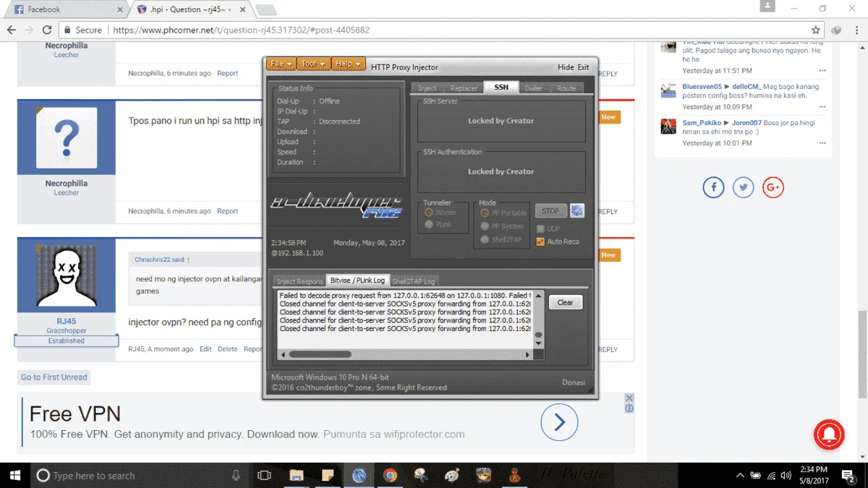Open HTTP Proxy Injector globe taskbar icon
This screenshot has width=868, height=488.
pyautogui.click(x=359, y=475)
